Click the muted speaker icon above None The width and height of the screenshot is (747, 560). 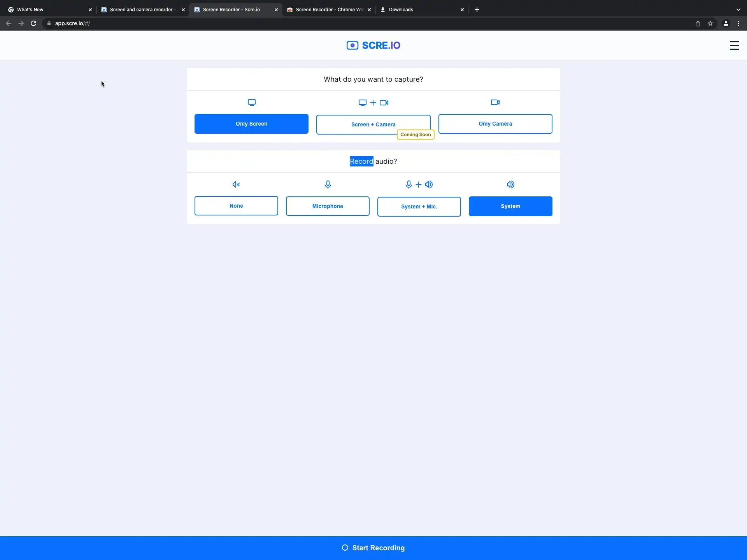(x=236, y=184)
